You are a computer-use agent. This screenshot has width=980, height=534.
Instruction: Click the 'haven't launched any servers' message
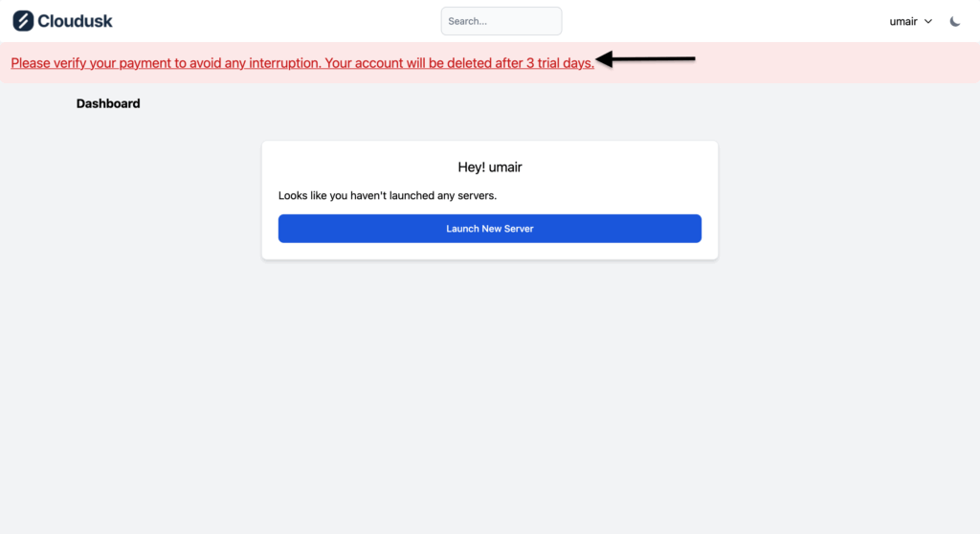[388, 196]
